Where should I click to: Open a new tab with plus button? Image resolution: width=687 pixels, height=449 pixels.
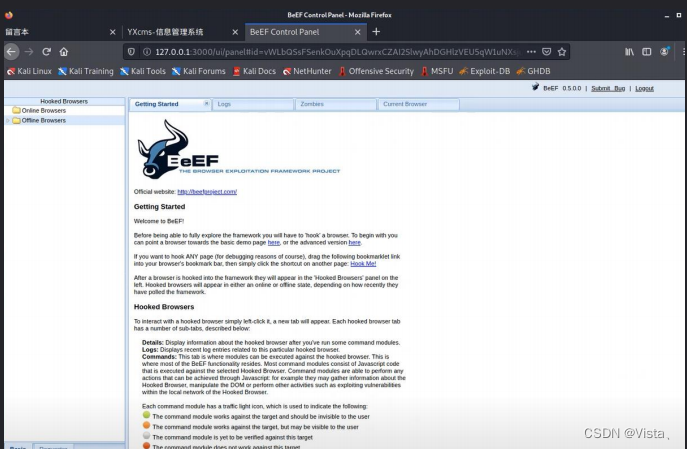point(376,32)
